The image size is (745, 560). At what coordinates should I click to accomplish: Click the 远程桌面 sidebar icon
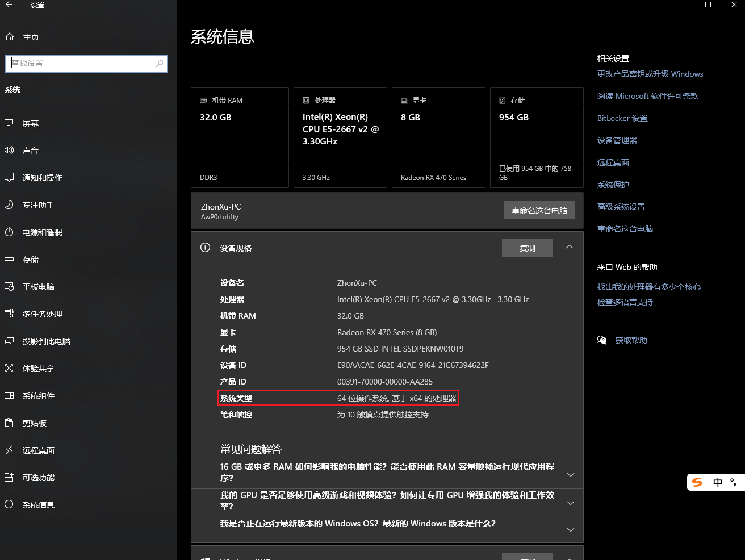9,450
